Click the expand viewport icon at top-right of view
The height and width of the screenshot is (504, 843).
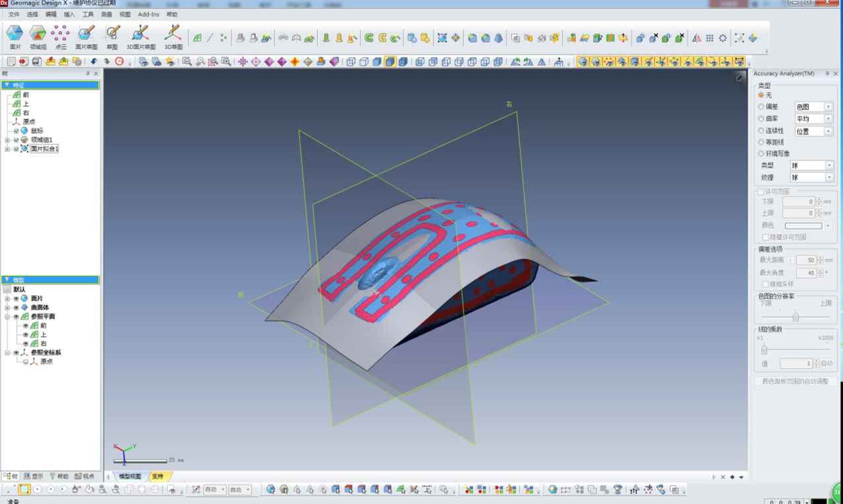[740, 77]
